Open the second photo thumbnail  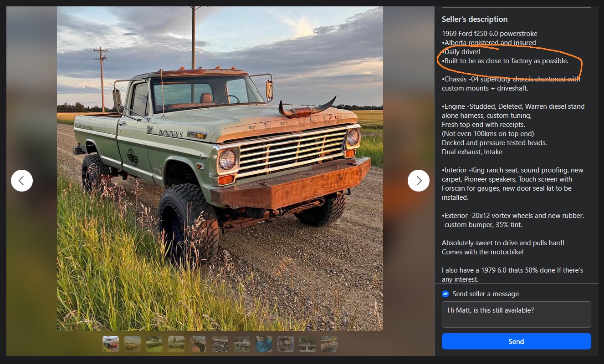(x=133, y=344)
